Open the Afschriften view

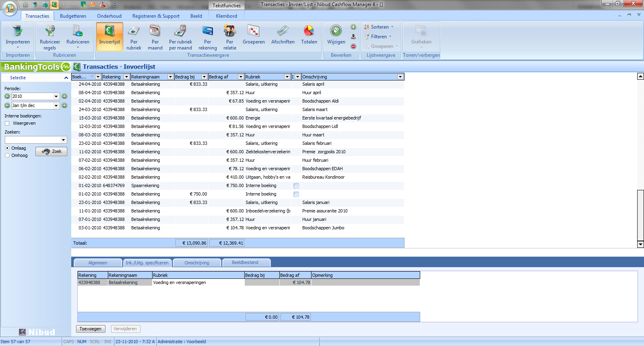283,34
